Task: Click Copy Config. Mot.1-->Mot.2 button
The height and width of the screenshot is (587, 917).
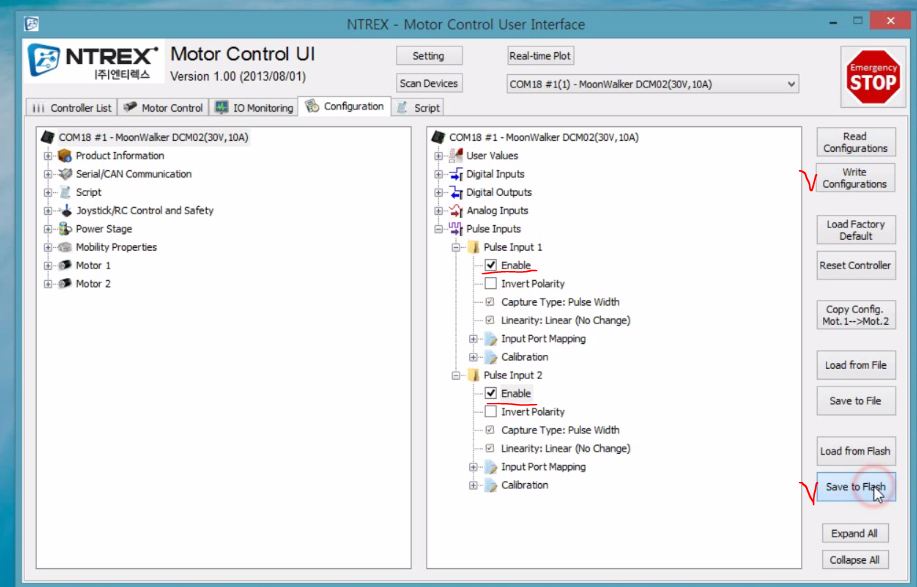Action: (x=855, y=315)
